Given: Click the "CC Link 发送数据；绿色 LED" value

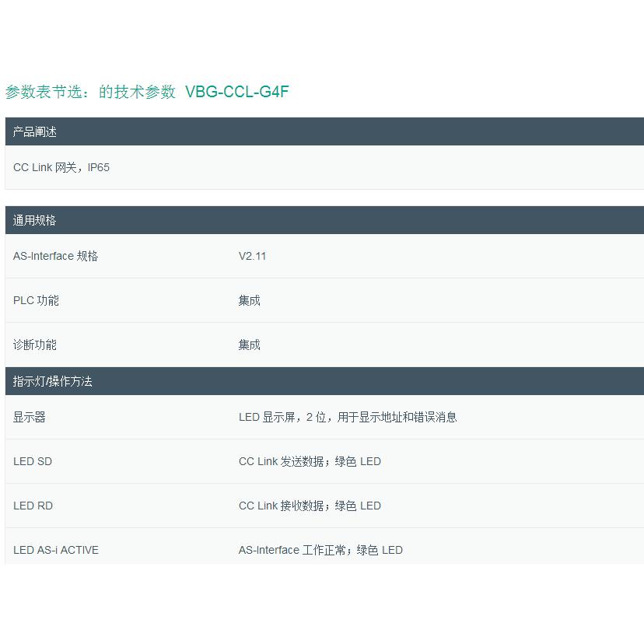Looking at the screenshot, I should (x=310, y=462).
